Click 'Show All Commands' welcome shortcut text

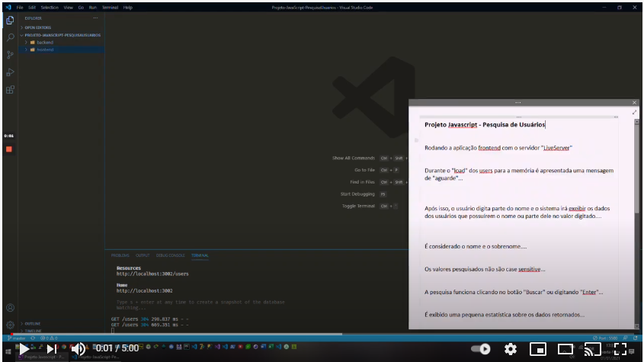(x=353, y=159)
